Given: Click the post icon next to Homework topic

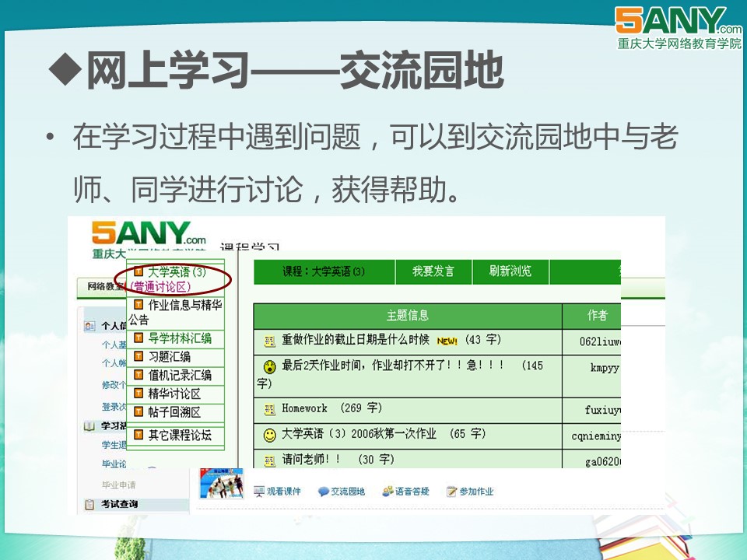Looking at the screenshot, I should pyautogui.click(x=270, y=409).
